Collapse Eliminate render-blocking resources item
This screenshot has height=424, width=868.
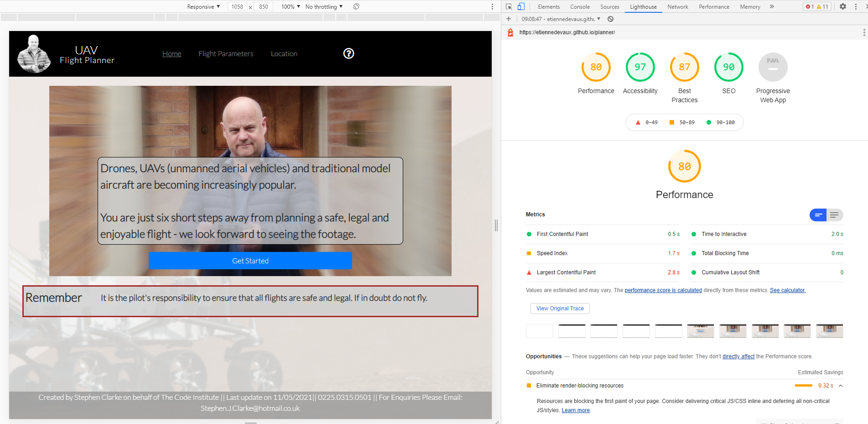(x=841, y=386)
